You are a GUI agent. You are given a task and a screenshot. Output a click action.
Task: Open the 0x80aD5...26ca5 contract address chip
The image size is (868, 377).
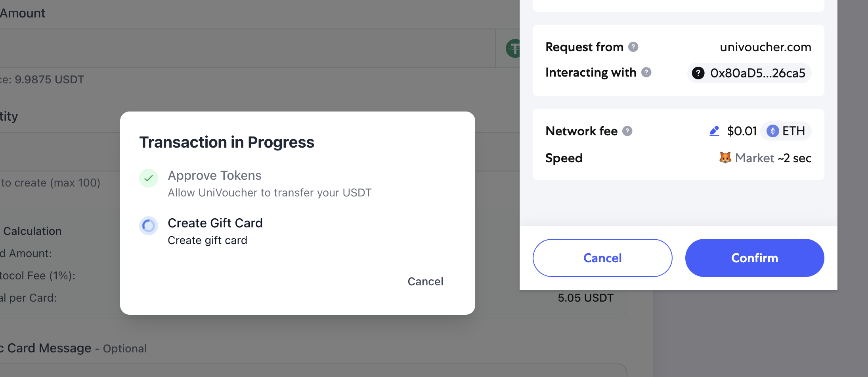749,73
